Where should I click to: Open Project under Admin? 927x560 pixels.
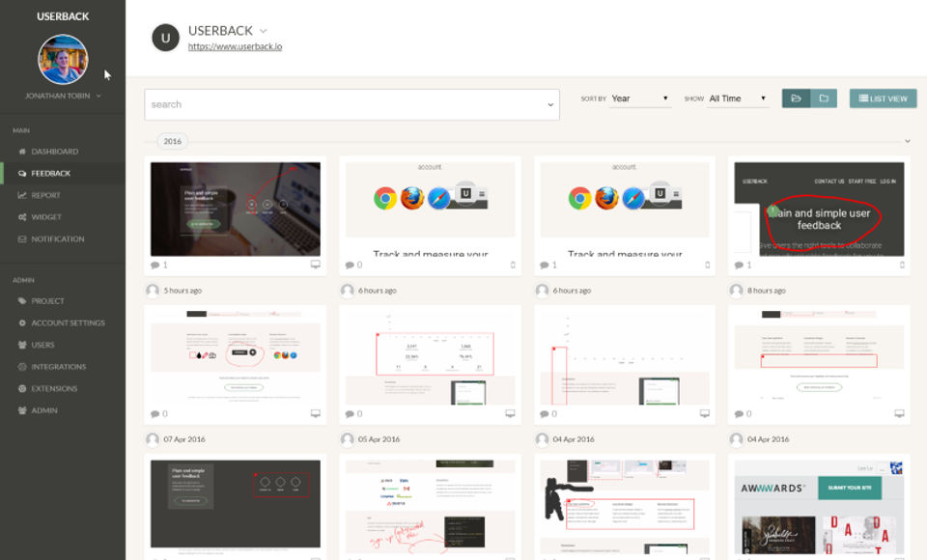[47, 301]
